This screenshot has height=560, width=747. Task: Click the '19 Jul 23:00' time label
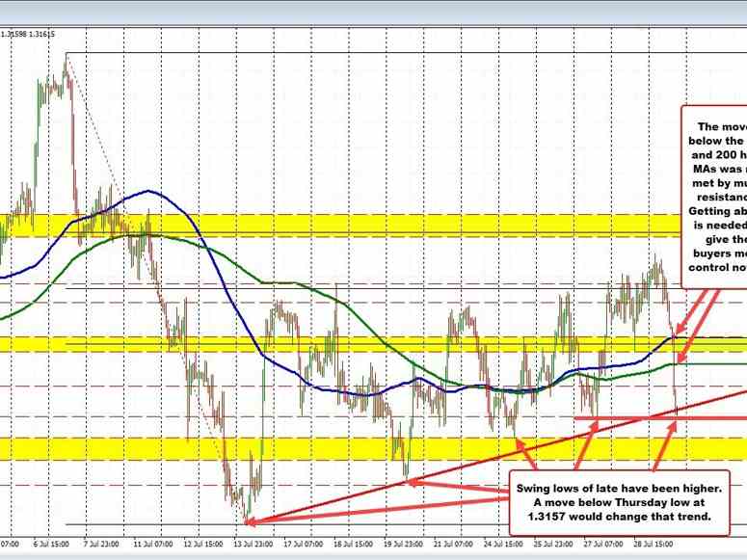tap(403, 544)
